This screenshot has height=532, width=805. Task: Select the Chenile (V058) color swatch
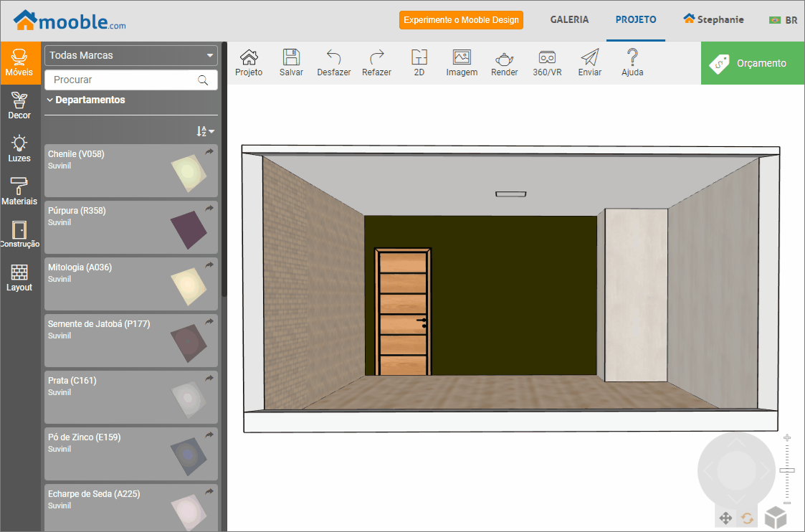pos(189,173)
